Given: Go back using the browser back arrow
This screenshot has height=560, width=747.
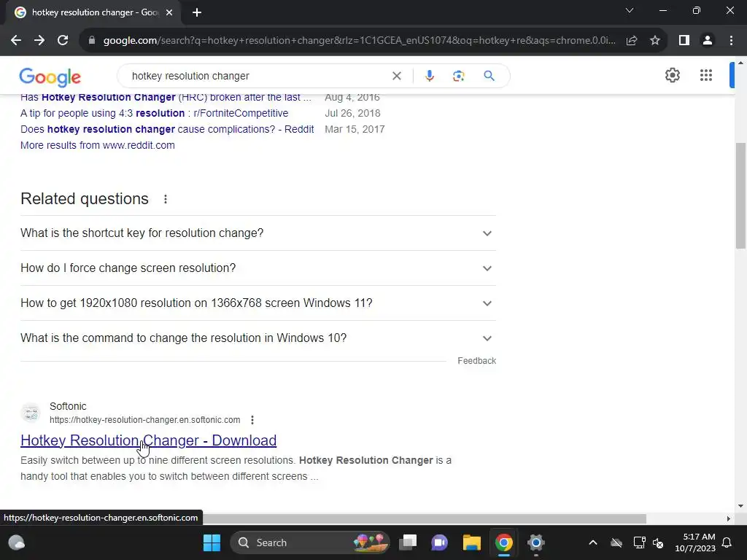Looking at the screenshot, I should coord(16,41).
